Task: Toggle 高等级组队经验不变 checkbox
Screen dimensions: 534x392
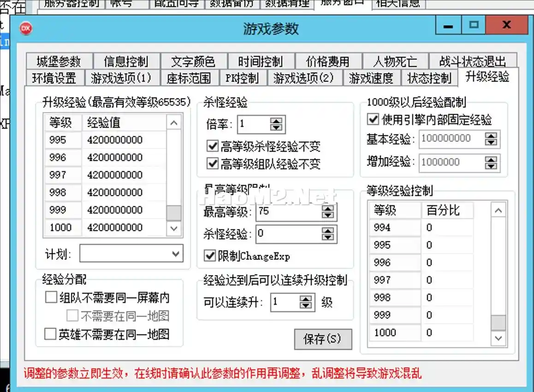Action: tap(264, 164)
